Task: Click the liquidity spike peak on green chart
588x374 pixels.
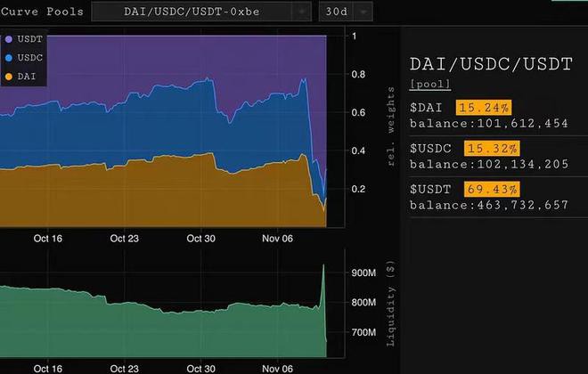Action: click(x=324, y=265)
